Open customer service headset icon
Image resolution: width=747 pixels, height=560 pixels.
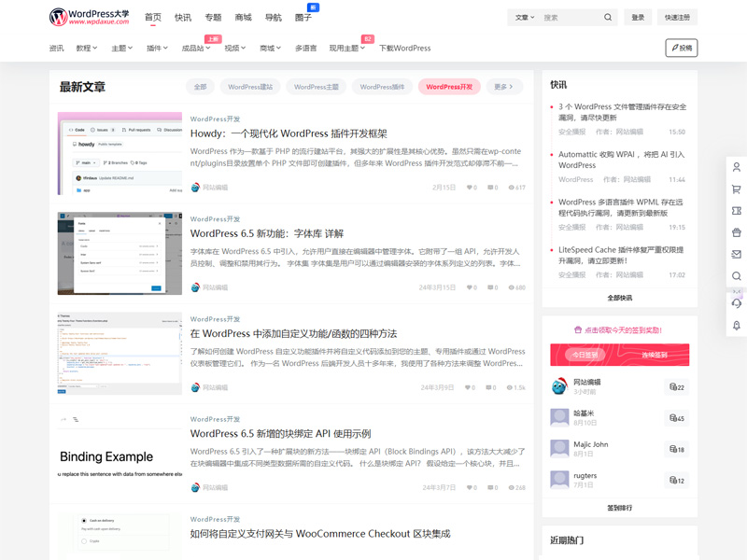[737, 305]
